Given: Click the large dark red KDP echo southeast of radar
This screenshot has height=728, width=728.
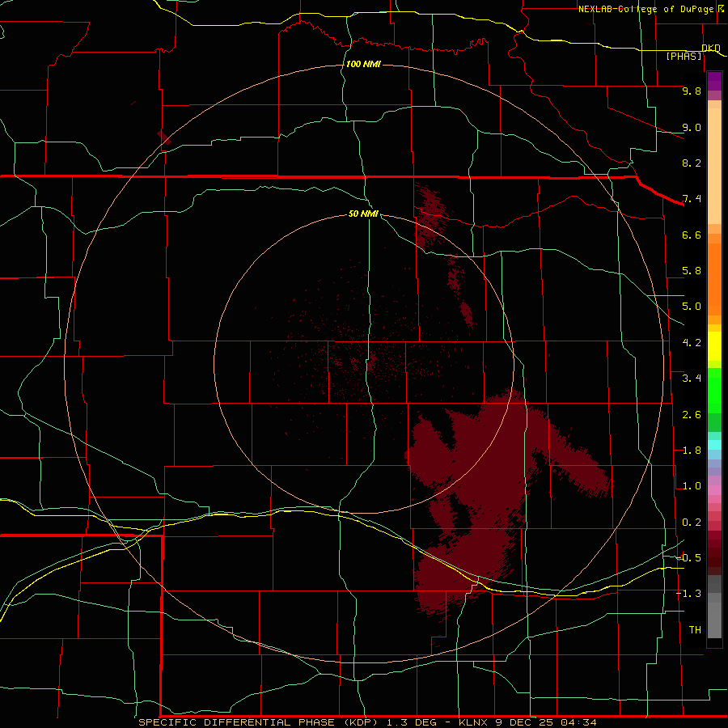Looking at the screenshot, I should [x=492, y=469].
